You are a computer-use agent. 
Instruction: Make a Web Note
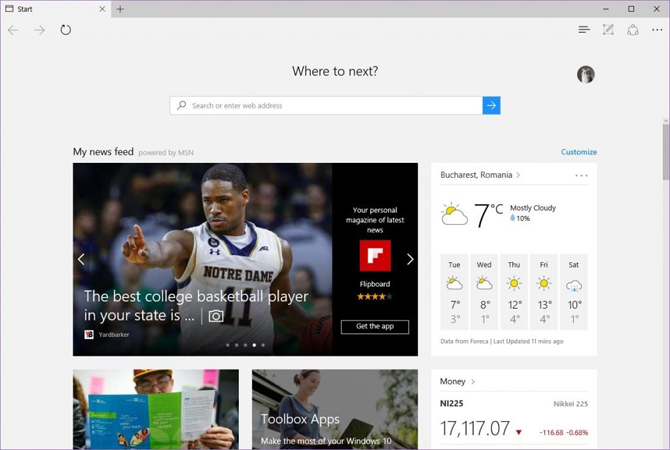pyautogui.click(x=608, y=29)
